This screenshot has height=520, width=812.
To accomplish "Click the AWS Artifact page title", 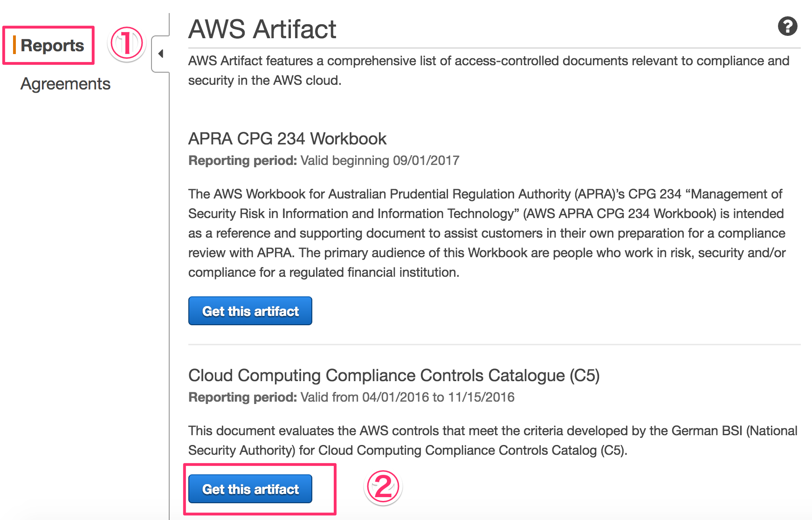I will [261, 29].
